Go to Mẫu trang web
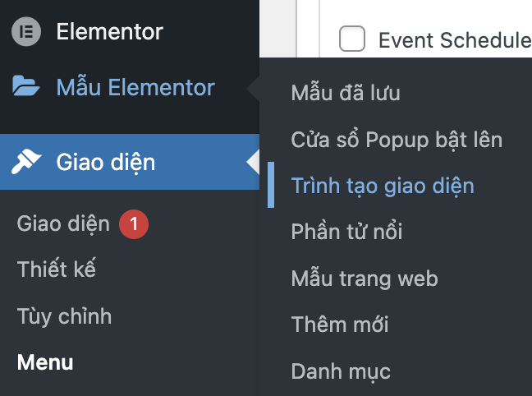The width and height of the screenshot is (532, 396). pos(365,279)
